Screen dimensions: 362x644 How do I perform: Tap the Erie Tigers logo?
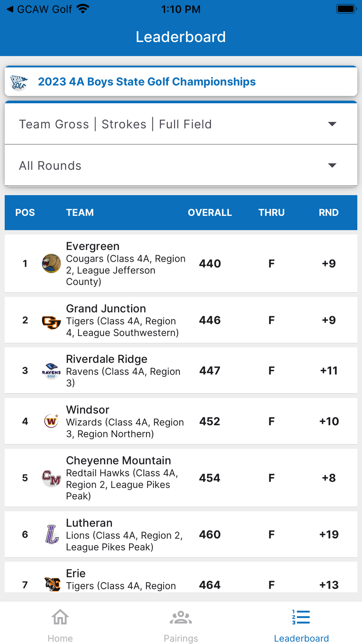(x=52, y=584)
